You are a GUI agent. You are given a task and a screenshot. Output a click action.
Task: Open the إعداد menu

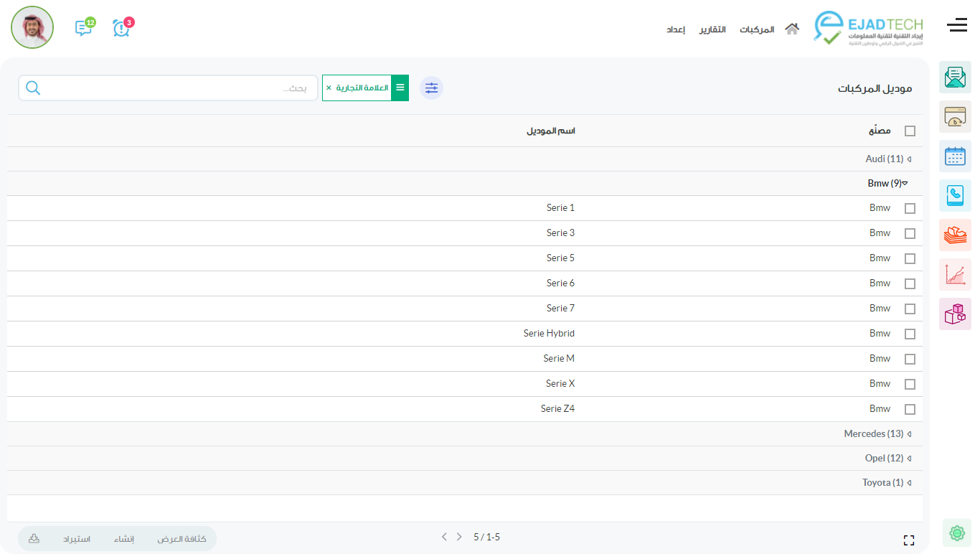tap(675, 29)
